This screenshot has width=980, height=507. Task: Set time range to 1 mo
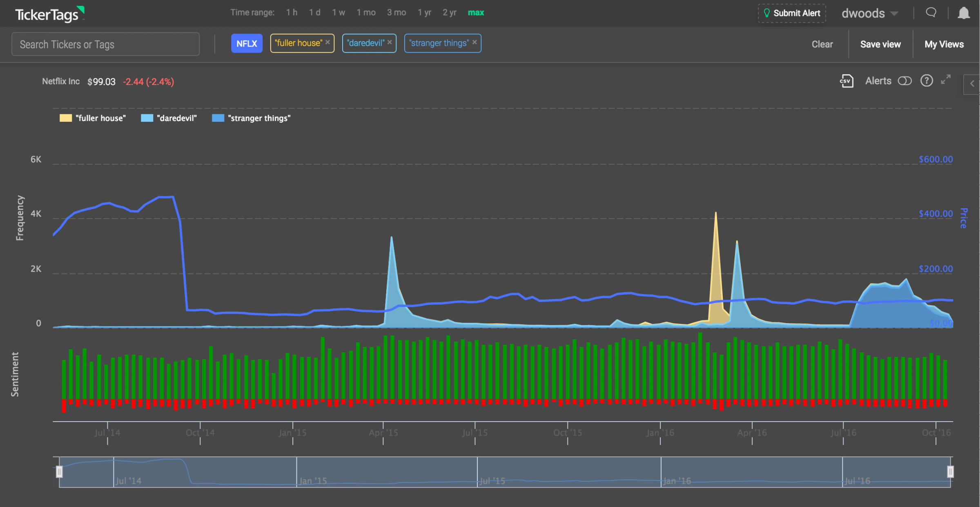tap(366, 13)
